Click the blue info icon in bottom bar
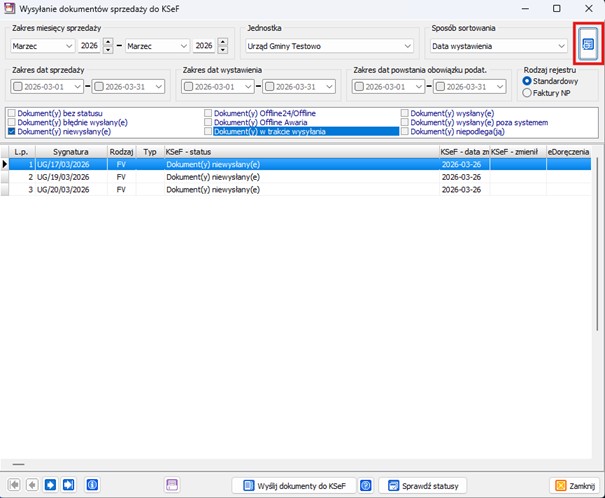This screenshot has width=605, height=498. click(x=92, y=485)
